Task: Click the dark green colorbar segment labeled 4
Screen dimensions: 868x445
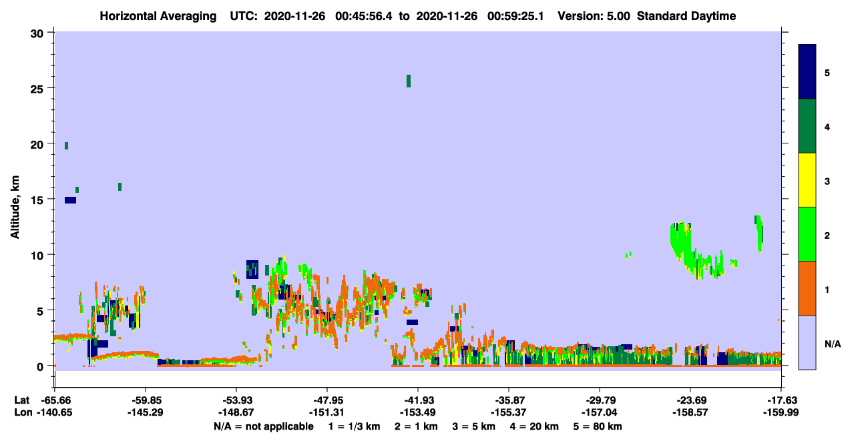Action: tap(807, 126)
